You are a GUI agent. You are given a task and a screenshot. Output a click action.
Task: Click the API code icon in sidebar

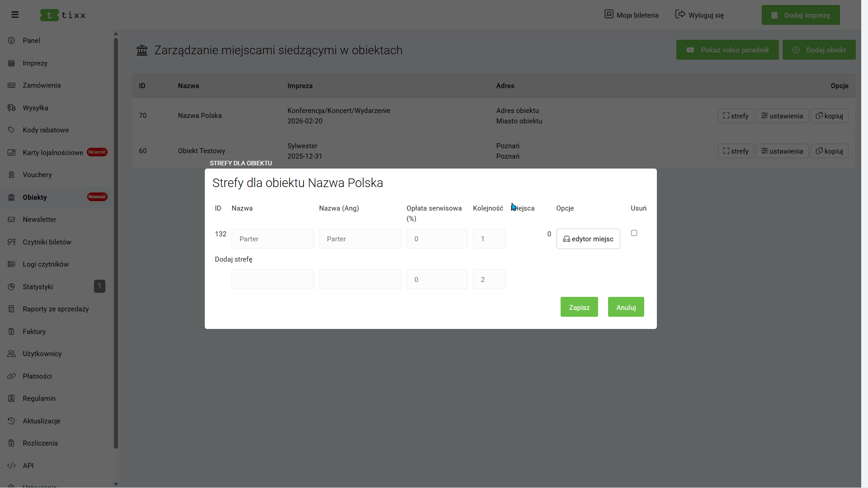click(x=11, y=466)
